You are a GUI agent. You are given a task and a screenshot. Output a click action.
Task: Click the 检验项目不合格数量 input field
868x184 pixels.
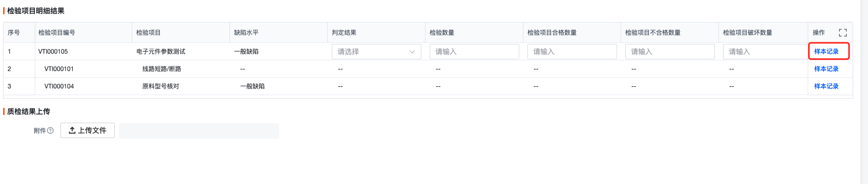670,52
